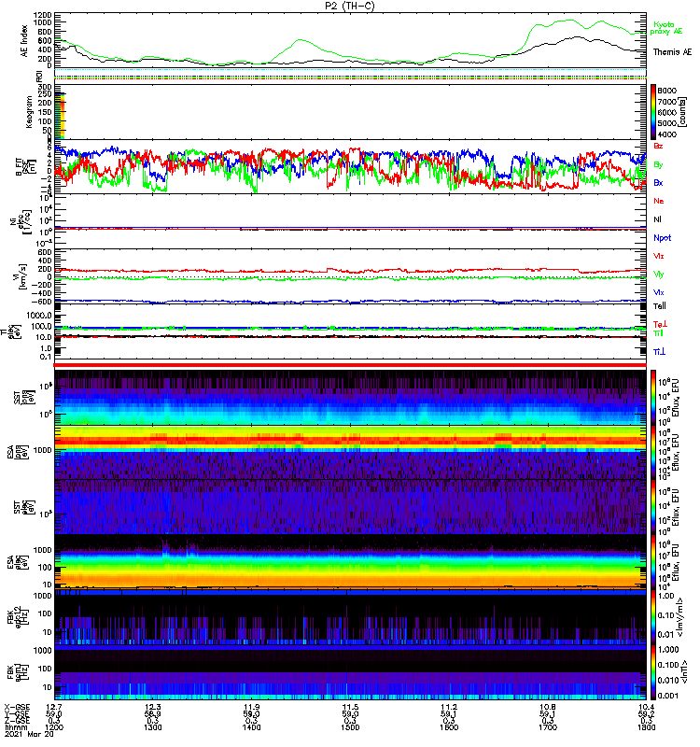The image size is (700, 747).
Task: Select the red "Bz" legend label
Action: 658,147
